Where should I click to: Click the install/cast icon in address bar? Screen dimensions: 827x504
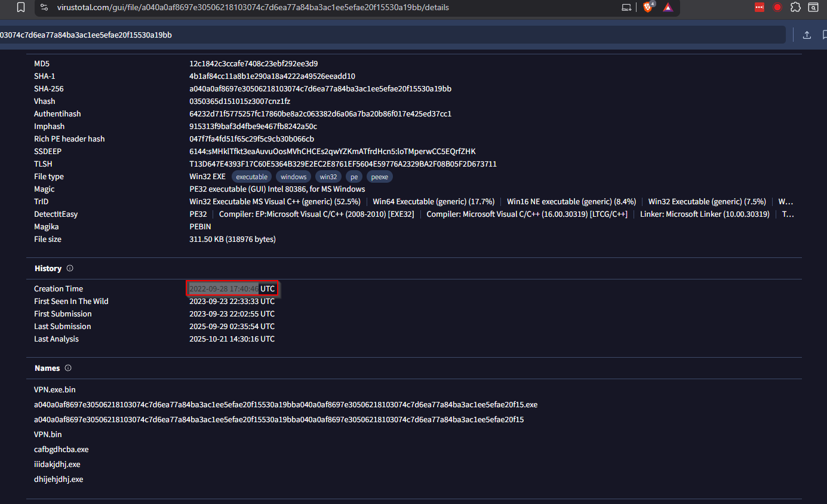pyautogui.click(x=626, y=7)
